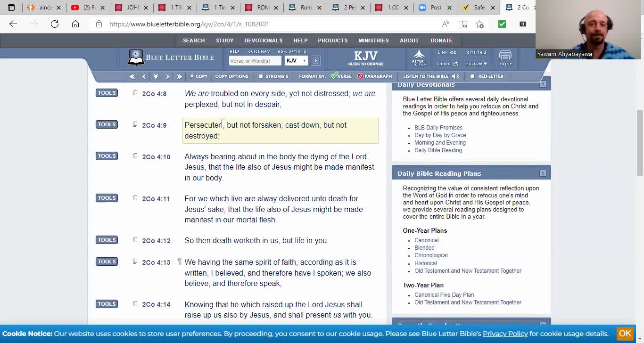Copy verse 2Co 4:8 icon

[135, 93]
